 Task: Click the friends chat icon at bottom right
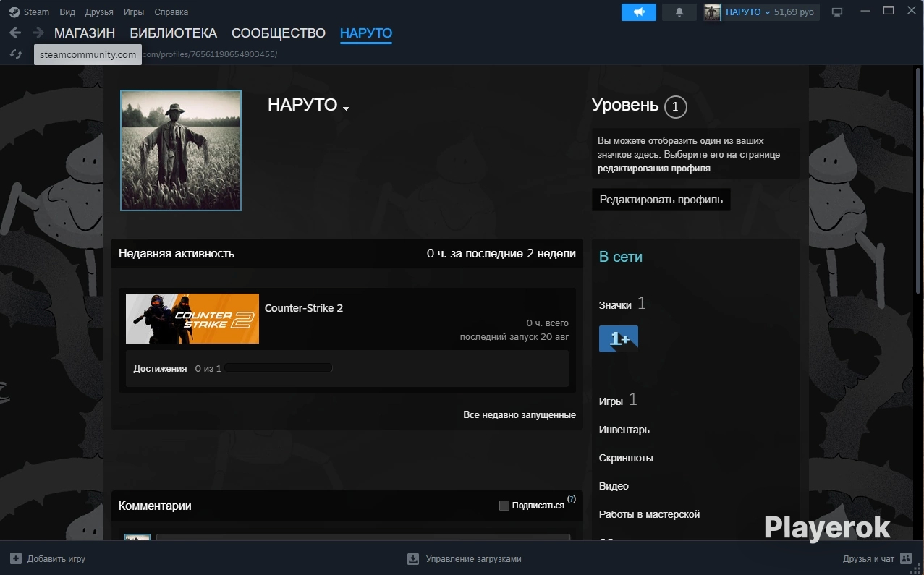[x=906, y=559]
